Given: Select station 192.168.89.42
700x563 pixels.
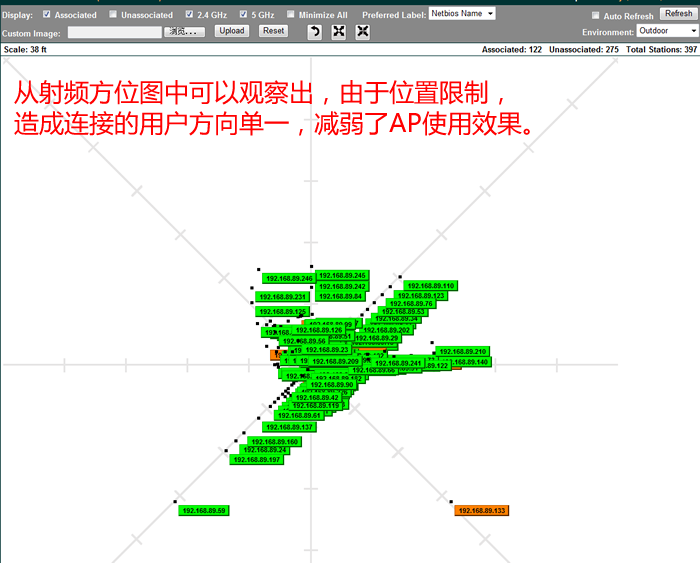Looking at the screenshot, I should click(x=317, y=398).
